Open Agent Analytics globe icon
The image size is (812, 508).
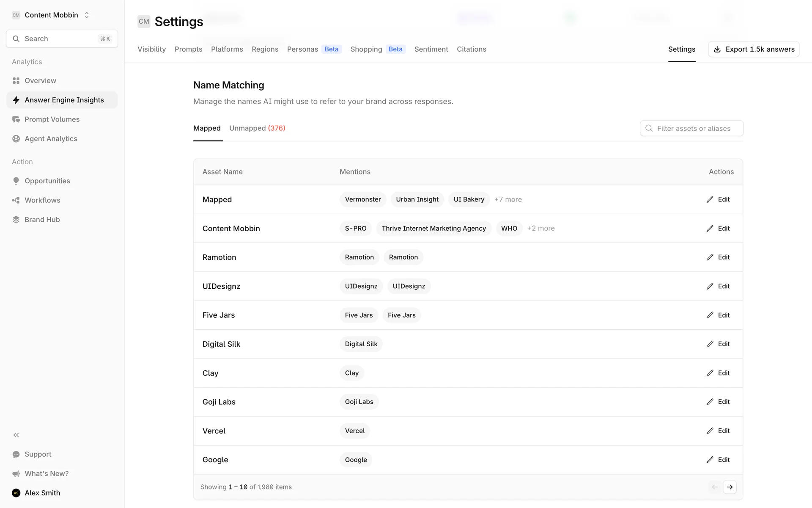(x=16, y=139)
